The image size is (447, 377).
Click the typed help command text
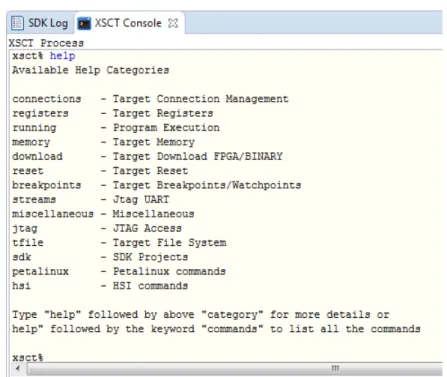(62, 56)
